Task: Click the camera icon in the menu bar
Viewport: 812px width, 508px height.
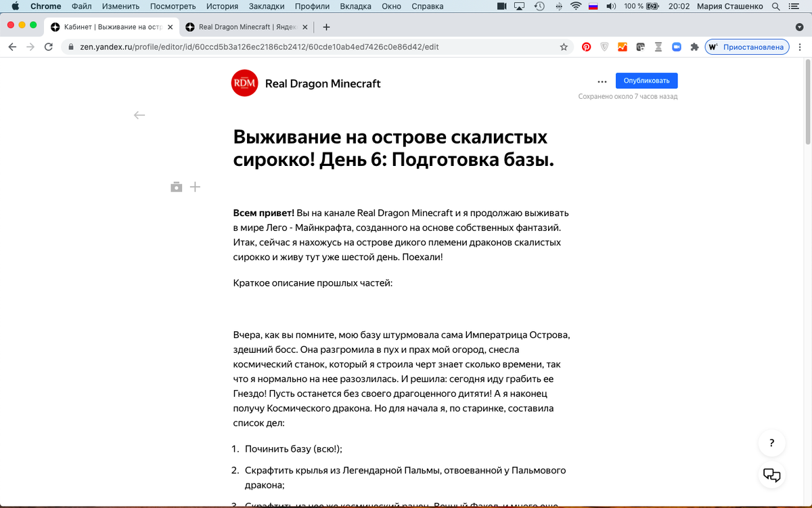Action: click(x=502, y=6)
